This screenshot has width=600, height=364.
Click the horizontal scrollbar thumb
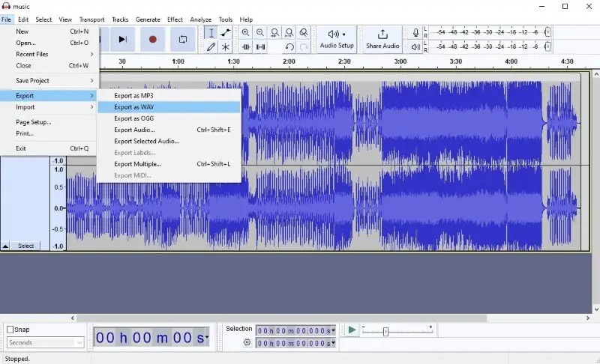281,318
